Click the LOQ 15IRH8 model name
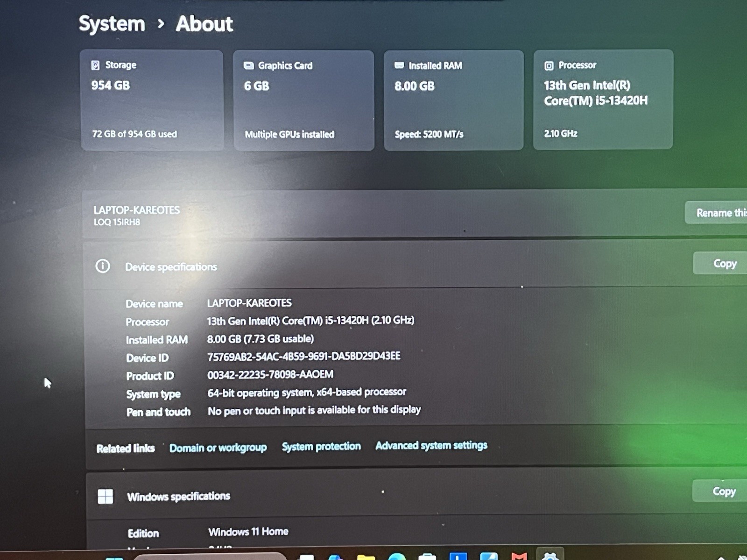This screenshot has height=560, width=747. click(x=117, y=222)
